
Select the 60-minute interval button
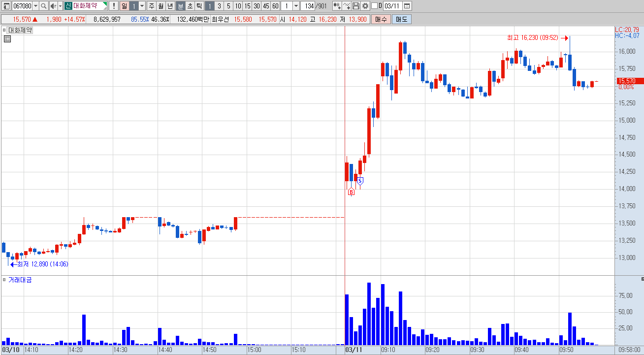(275, 6)
